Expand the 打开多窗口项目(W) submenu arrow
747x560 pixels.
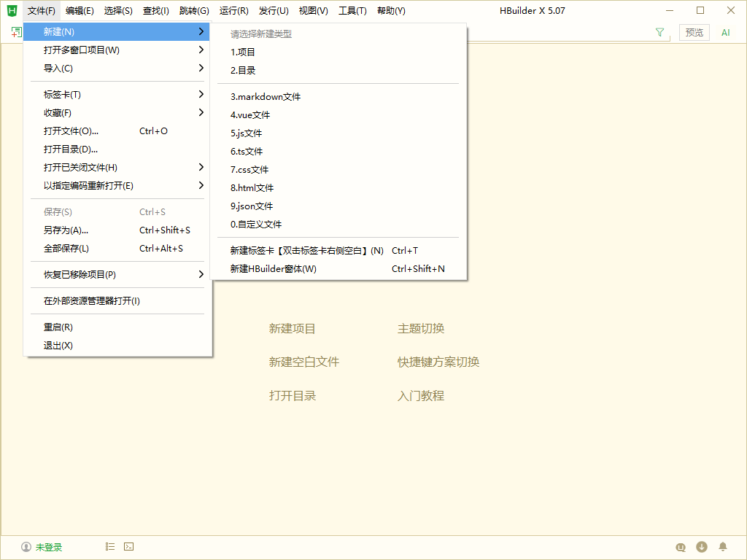point(201,50)
